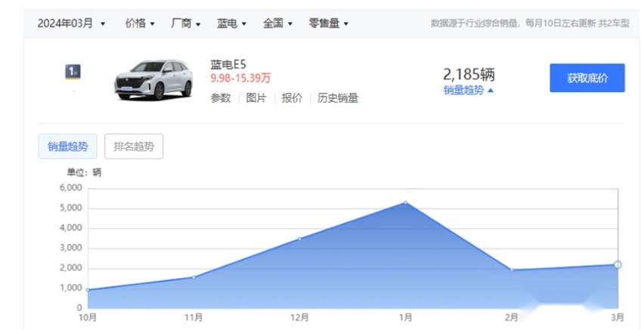Open the 报价 link
Viewport: 644px width, 330px height.
pyautogui.click(x=292, y=98)
